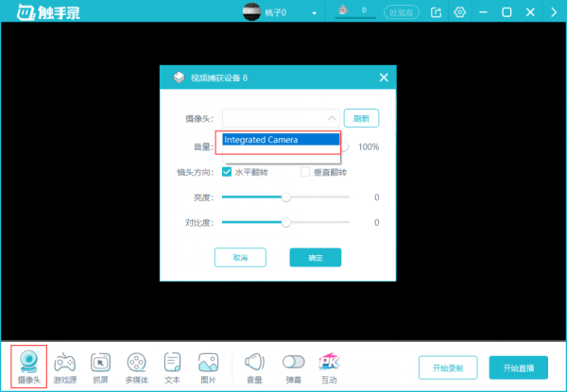Open the volume (音量) speaker icon

(254, 363)
